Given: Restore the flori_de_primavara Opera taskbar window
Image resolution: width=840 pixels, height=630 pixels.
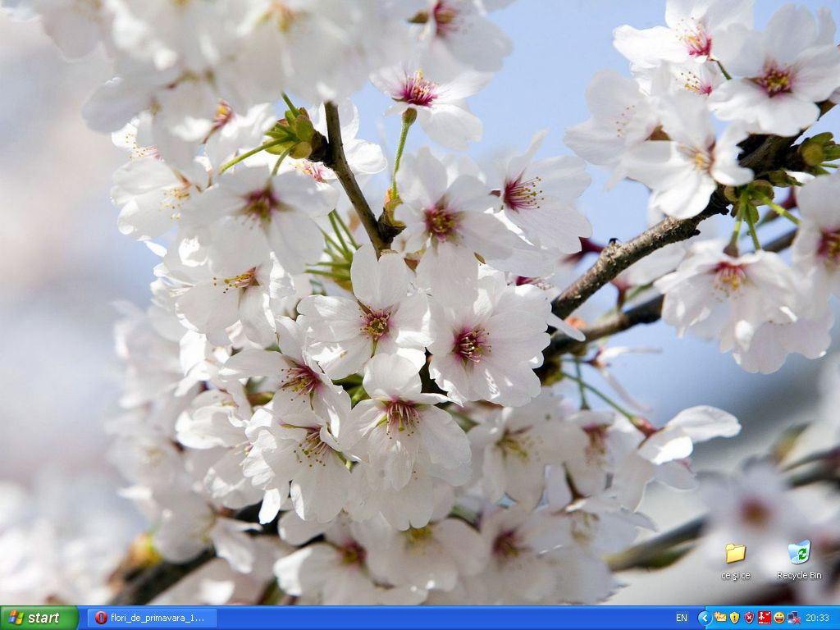Looking at the screenshot, I should (x=153, y=618).
